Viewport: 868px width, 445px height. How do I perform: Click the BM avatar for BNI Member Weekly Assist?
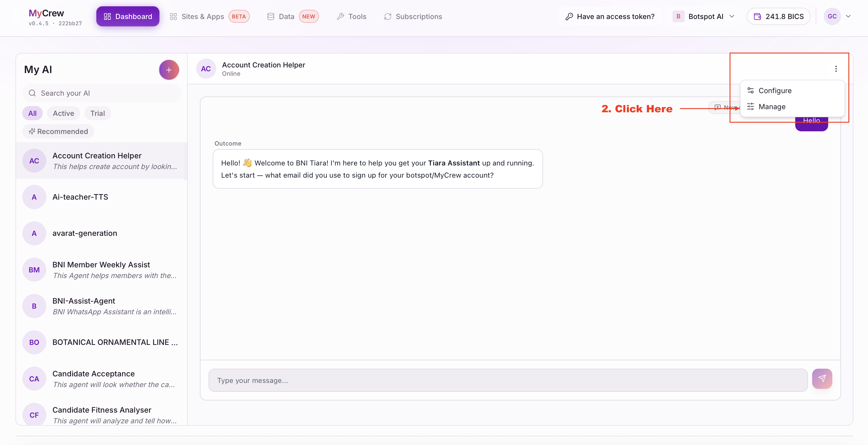click(x=34, y=270)
